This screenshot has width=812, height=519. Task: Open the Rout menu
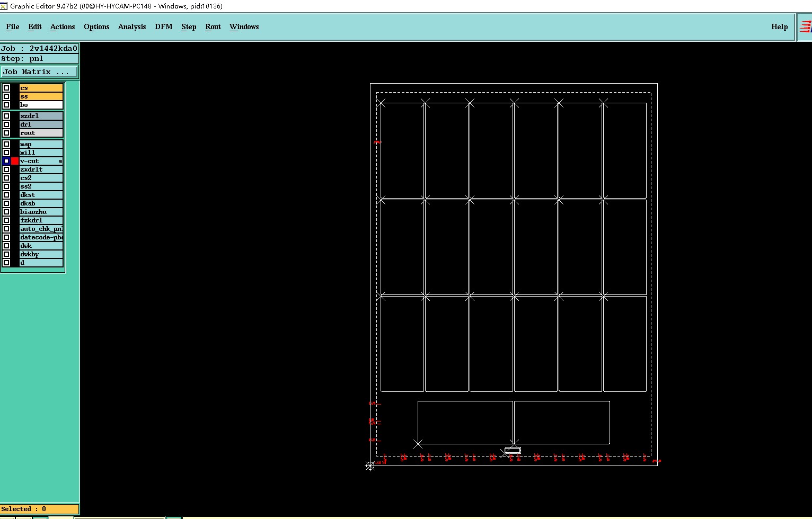(x=213, y=26)
